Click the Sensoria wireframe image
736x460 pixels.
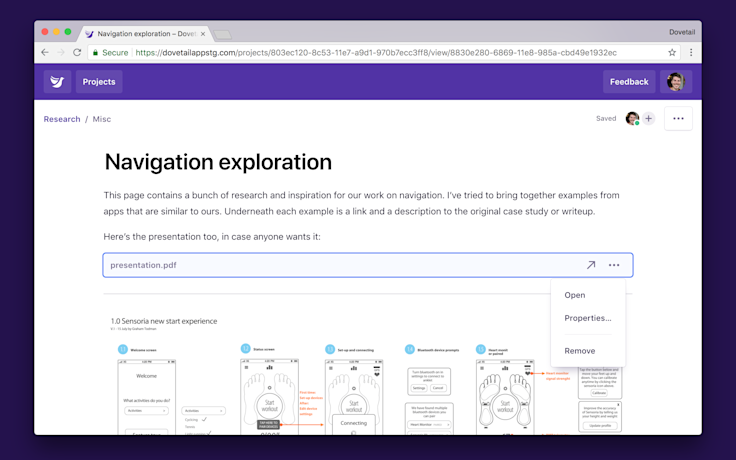368,371
